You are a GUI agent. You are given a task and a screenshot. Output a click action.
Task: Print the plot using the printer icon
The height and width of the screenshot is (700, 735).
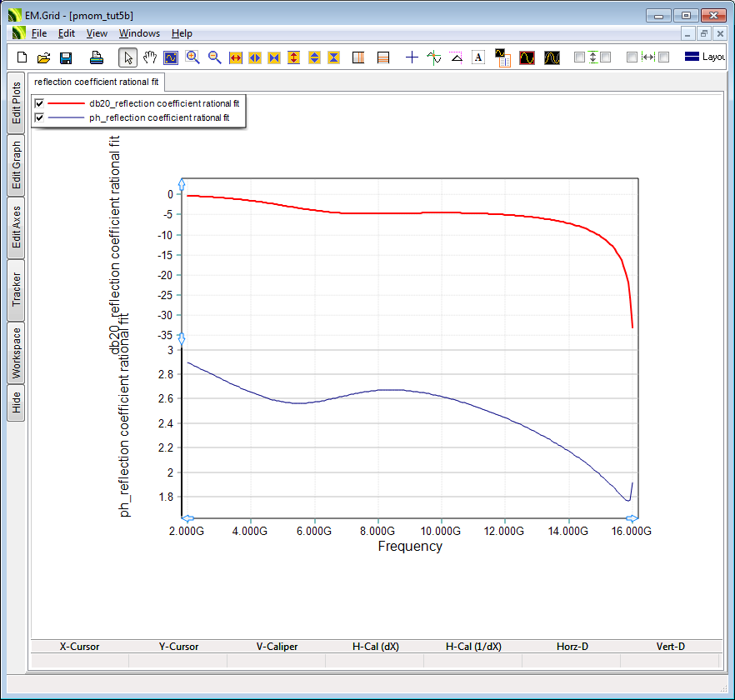click(x=97, y=57)
